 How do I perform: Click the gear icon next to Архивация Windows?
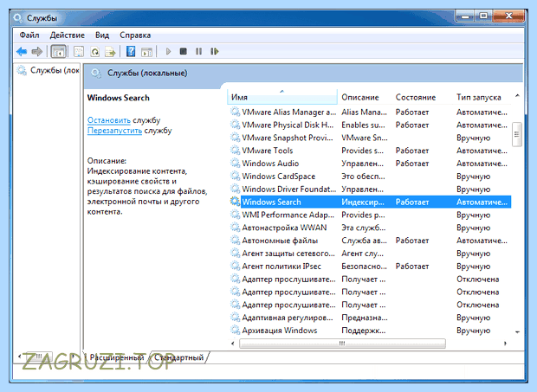pos(235,331)
